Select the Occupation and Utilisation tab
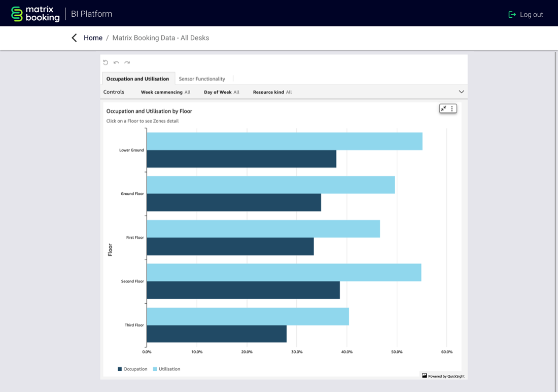 pyautogui.click(x=137, y=79)
